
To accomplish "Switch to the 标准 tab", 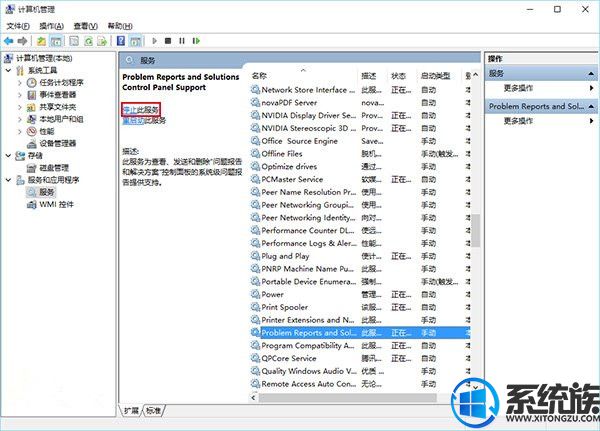I will [153, 411].
